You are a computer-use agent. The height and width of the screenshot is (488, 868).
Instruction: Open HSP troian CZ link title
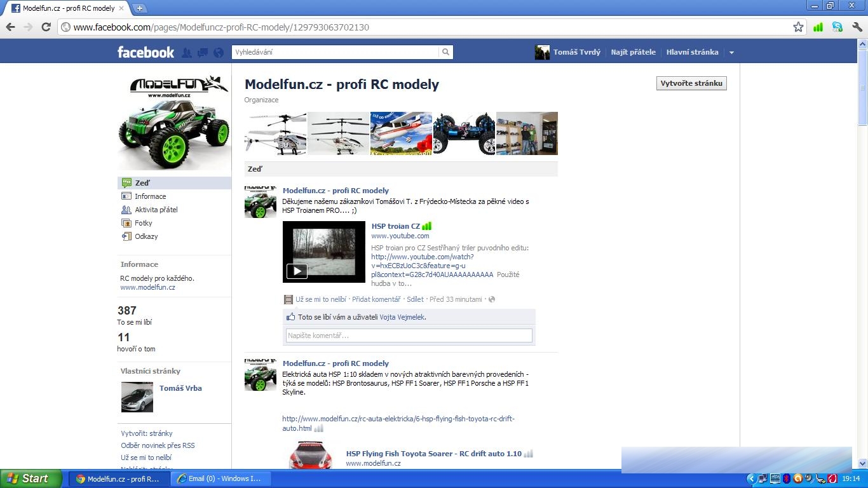pyautogui.click(x=396, y=226)
